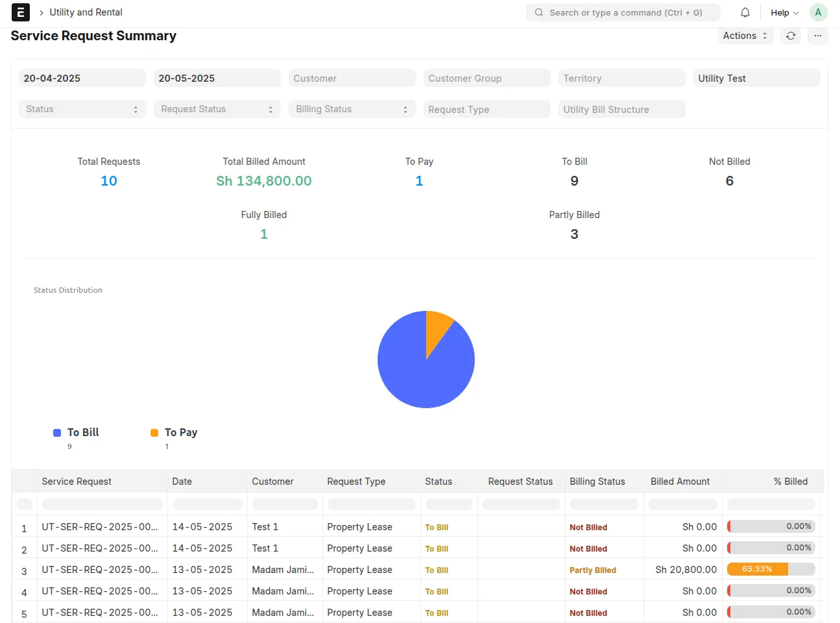This screenshot has width=840, height=623.
Task: Click the From date 20-04-2025 field
Action: [82, 78]
